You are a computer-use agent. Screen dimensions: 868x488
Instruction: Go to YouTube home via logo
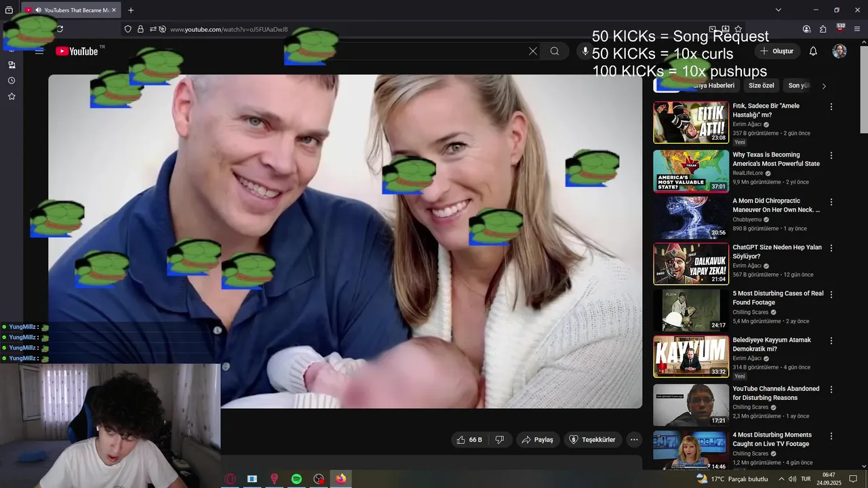77,51
